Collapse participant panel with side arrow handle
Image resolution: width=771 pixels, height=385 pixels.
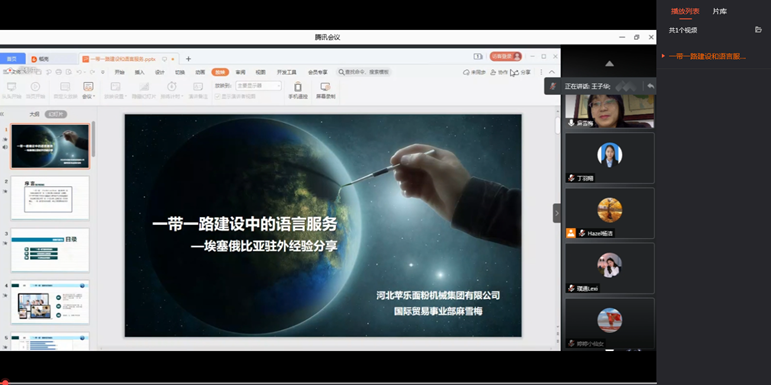click(x=557, y=213)
